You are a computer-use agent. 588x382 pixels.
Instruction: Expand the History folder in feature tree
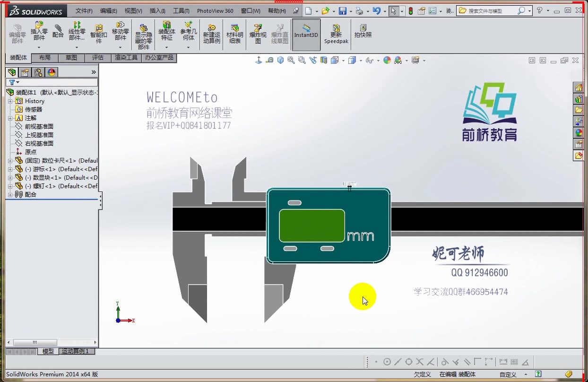10,101
